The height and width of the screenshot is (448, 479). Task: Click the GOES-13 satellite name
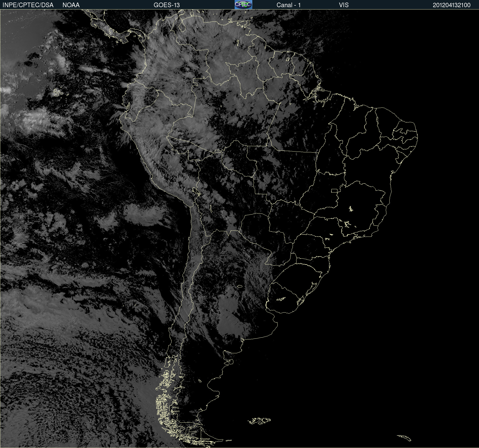coord(167,5)
